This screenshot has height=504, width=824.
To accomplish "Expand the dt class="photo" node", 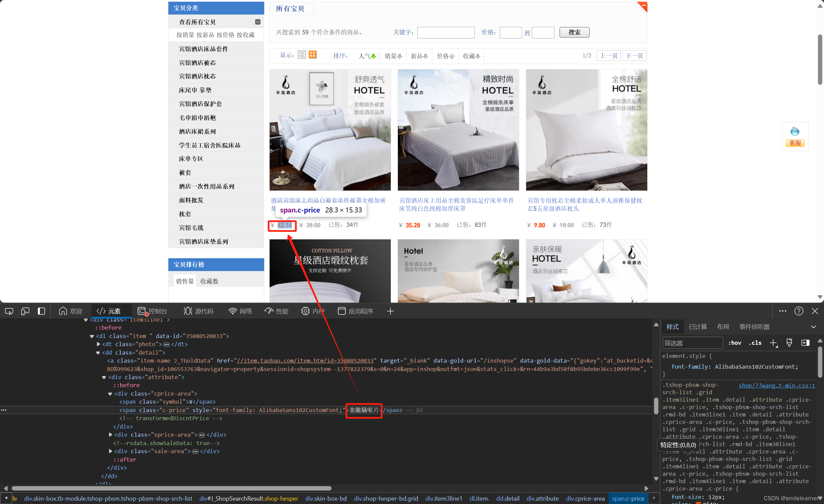I will pyautogui.click(x=98, y=344).
